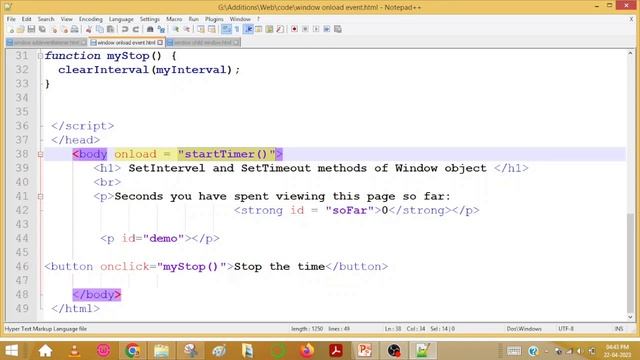Collapse the body tag fold at line 38

40,154
